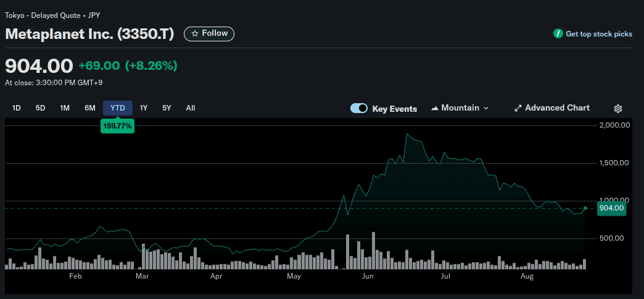This screenshot has height=299, width=644.
Task: Follow Metaplanet Inc. stock
Action: point(209,34)
